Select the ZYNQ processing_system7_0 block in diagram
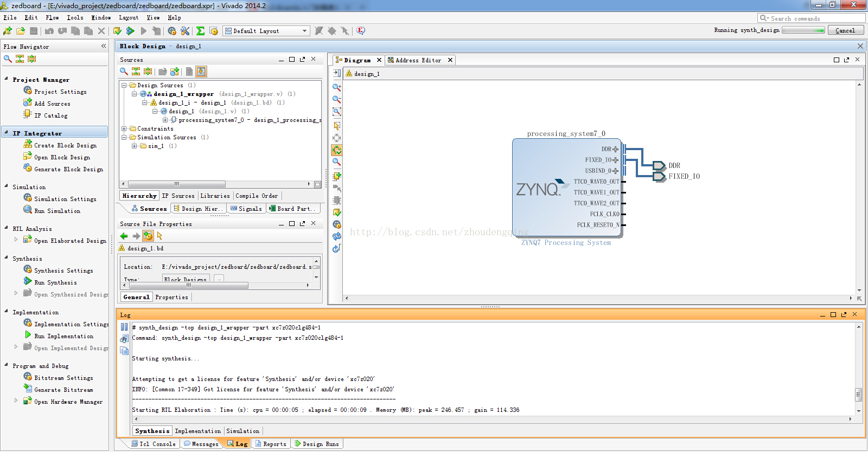This screenshot has width=868, height=452. (x=567, y=187)
